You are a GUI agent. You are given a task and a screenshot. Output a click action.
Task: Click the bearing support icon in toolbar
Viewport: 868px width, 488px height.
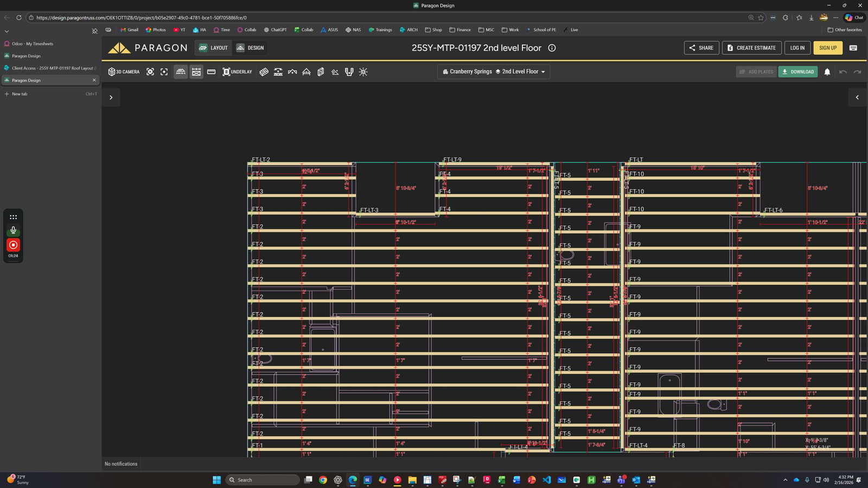point(278,72)
